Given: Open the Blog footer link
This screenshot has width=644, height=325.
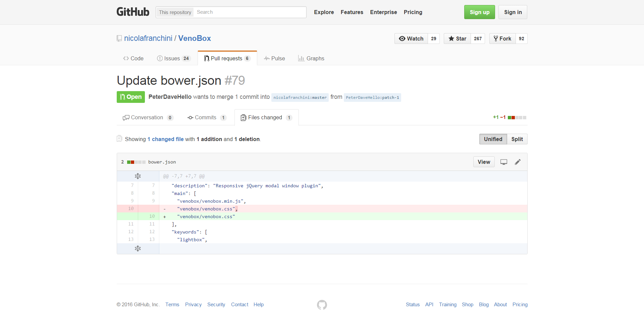Looking at the screenshot, I should tap(484, 305).
